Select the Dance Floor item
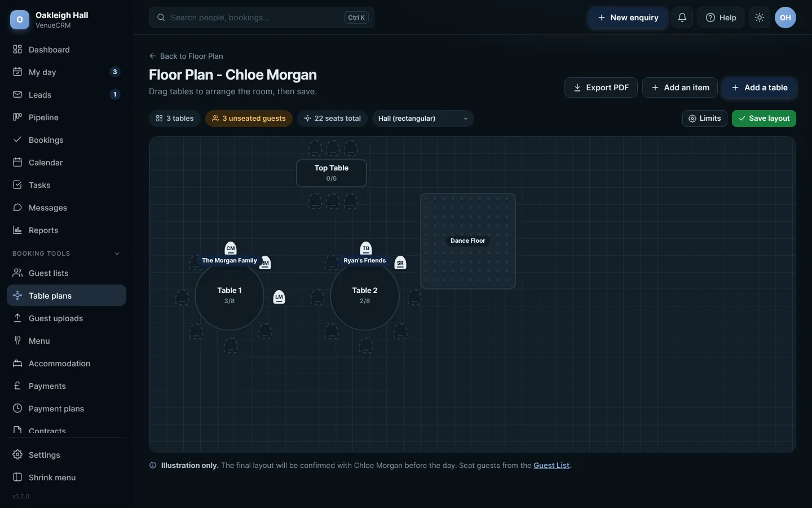Image resolution: width=812 pixels, height=508 pixels. (468, 241)
